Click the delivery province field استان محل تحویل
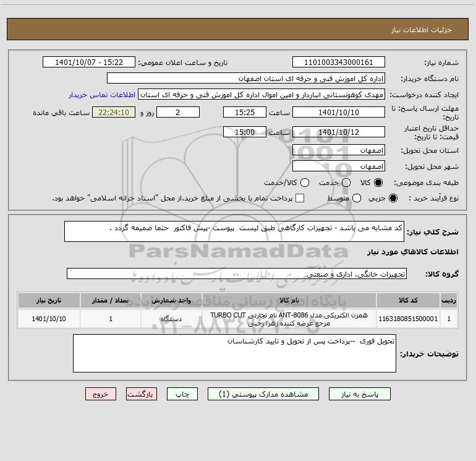Screen dimensions: 476x461 pyautogui.click(x=339, y=150)
